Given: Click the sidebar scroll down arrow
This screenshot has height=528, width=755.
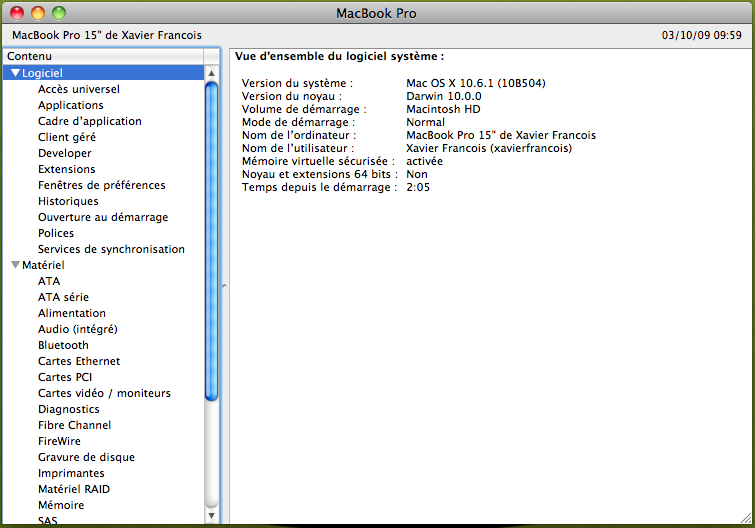Looking at the screenshot, I should (x=211, y=516).
